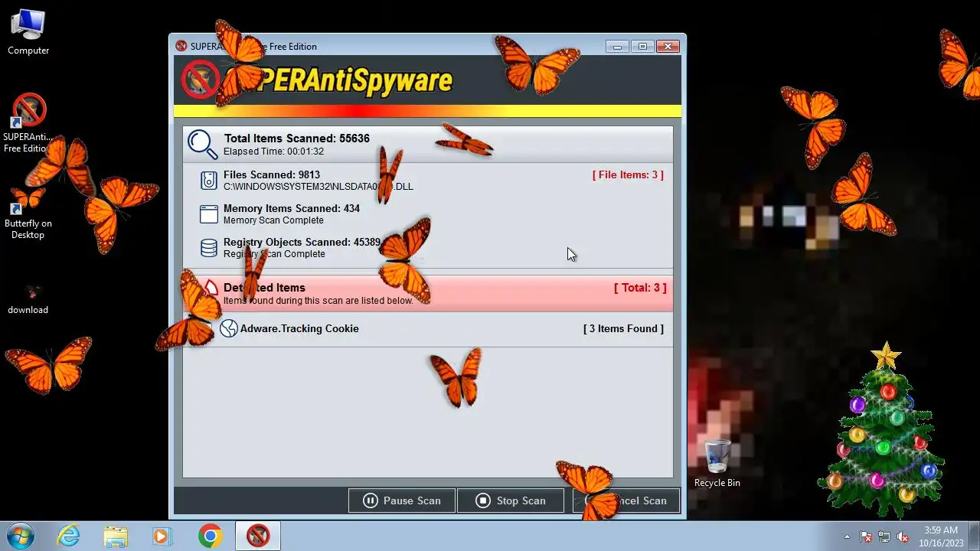Image resolution: width=980 pixels, height=551 pixels.
Task: Launch Google Chrome from taskbar
Action: (x=210, y=536)
